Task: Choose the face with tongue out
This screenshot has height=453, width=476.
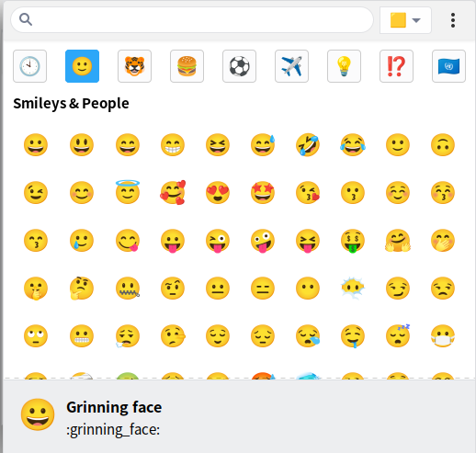Action: point(173,241)
